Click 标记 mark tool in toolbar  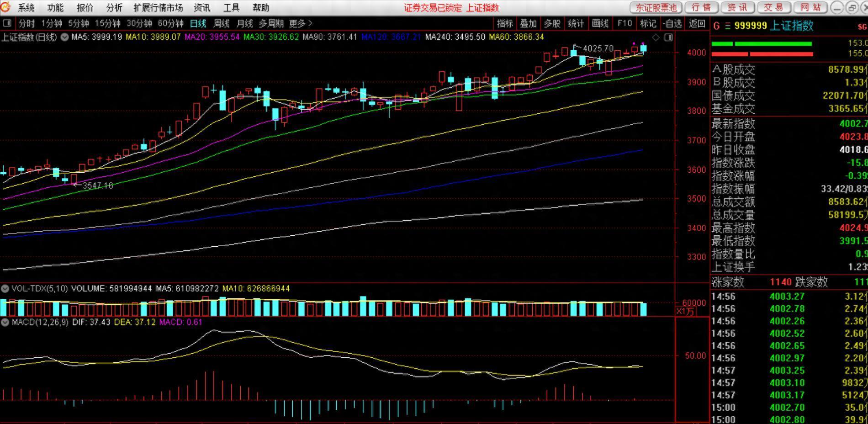pyautogui.click(x=648, y=23)
